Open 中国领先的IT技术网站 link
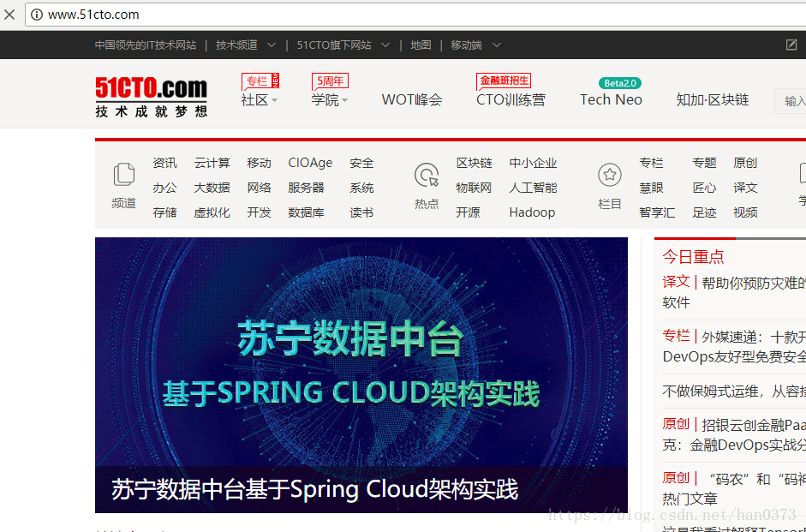Viewport: 806px width, 532px height. (x=146, y=45)
